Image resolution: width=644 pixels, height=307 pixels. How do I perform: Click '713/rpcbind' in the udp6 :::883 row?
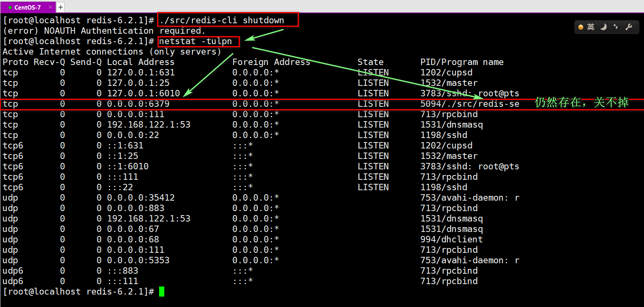coord(449,270)
